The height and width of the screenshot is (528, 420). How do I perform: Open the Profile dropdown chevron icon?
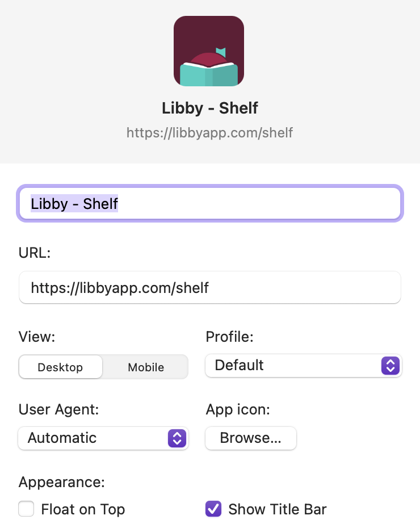tap(390, 366)
